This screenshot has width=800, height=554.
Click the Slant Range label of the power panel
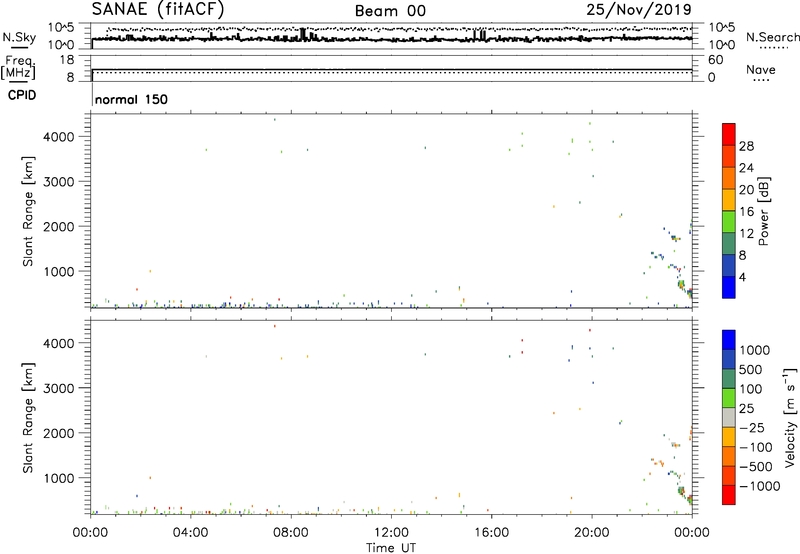[28, 211]
